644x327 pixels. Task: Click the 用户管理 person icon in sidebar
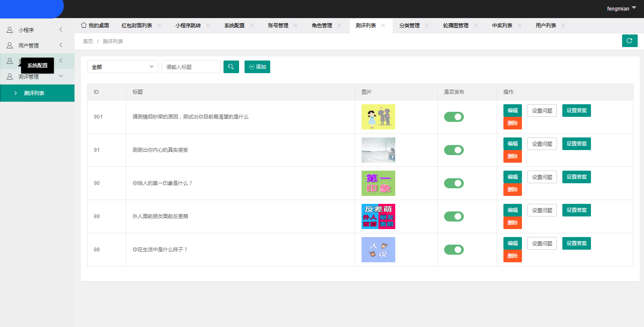click(9, 45)
